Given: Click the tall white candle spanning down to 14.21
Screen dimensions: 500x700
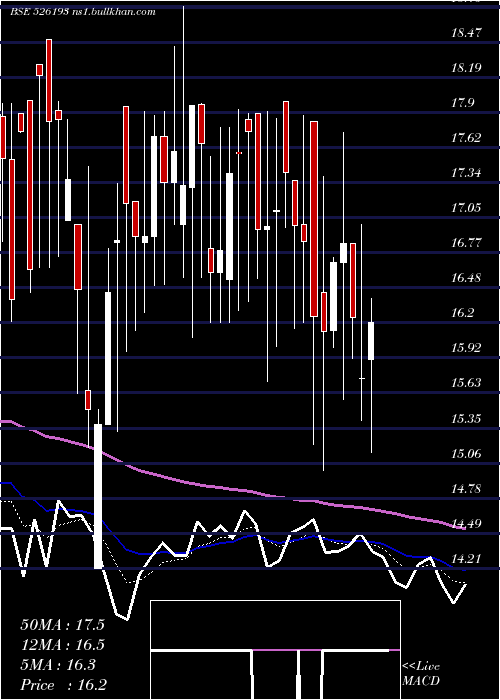Looking at the screenshot, I should tap(98, 496).
